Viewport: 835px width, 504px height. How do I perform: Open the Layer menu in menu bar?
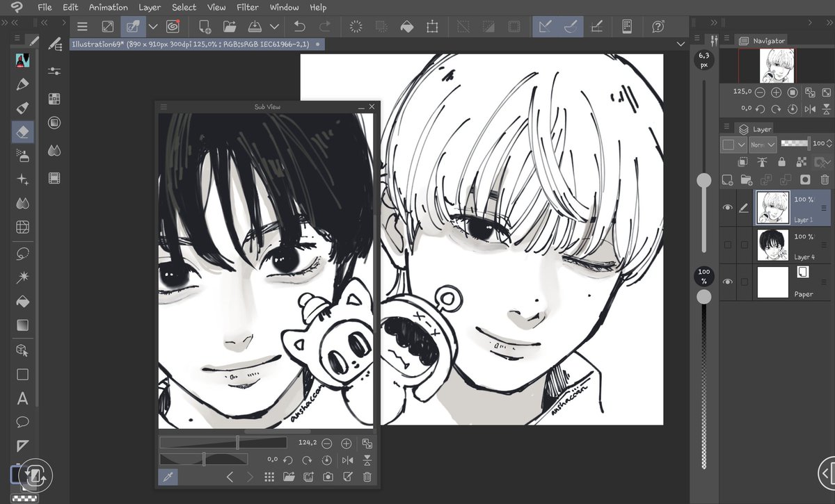(x=150, y=7)
